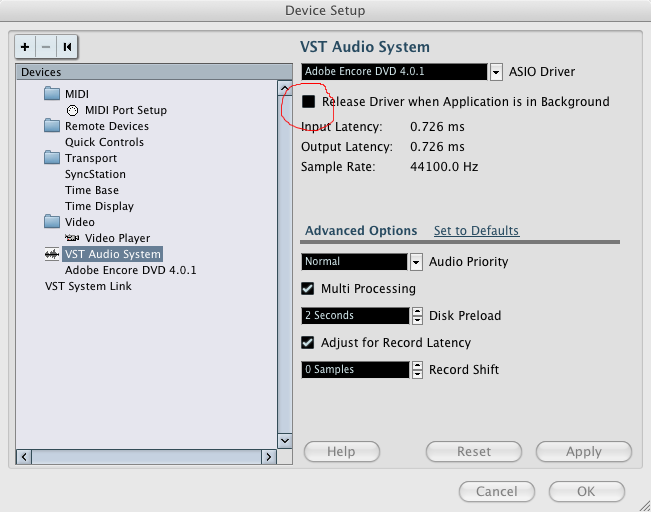Disable Adjust for Record Latency checkbox
The image size is (651, 512).
[309, 343]
